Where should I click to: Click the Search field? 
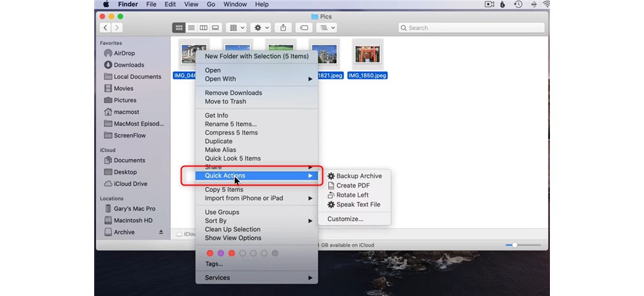tap(469, 28)
